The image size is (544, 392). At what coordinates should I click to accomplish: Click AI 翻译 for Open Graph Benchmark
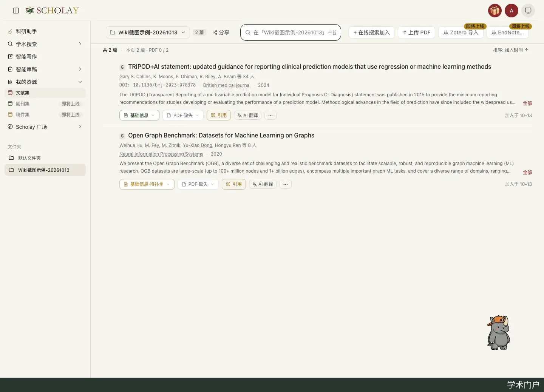pyautogui.click(x=263, y=184)
